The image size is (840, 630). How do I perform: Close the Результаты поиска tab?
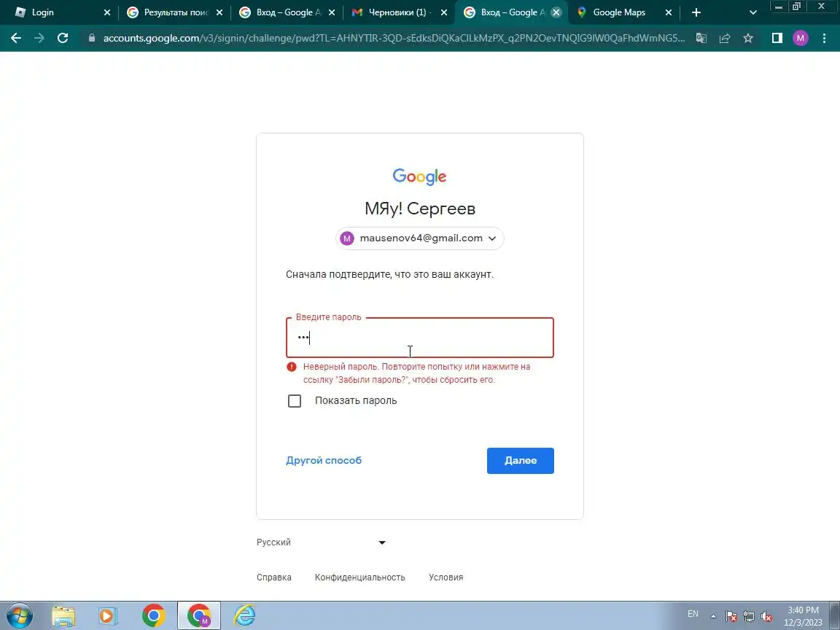tap(219, 12)
